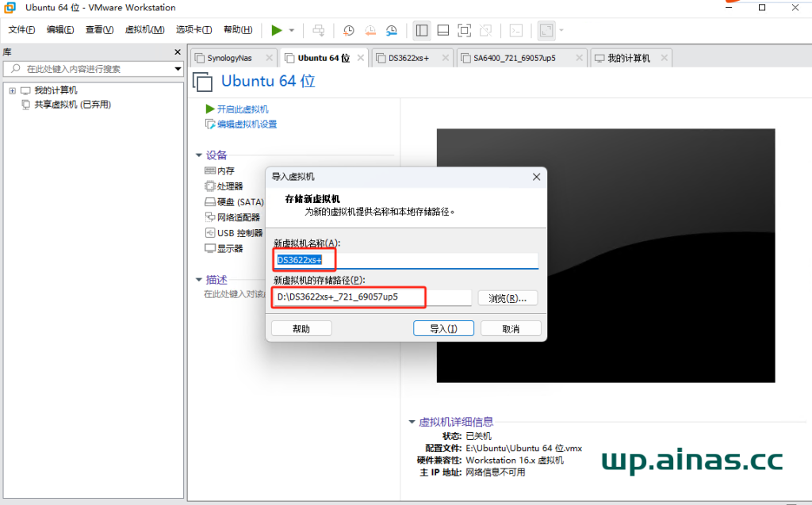812x505 pixels.
Task: Click full screen mode toolbar icon
Action: click(465, 31)
